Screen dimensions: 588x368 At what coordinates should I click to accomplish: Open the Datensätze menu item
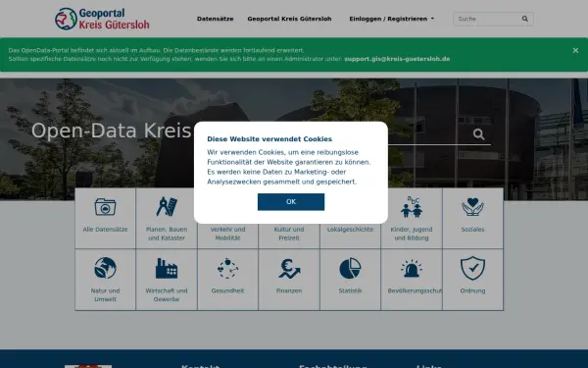pyautogui.click(x=216, y=19)
